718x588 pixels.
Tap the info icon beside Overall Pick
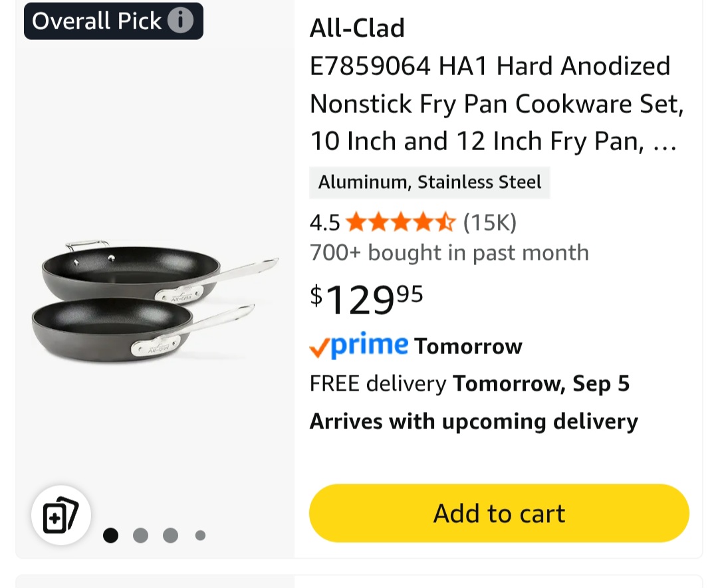[180, 21]
